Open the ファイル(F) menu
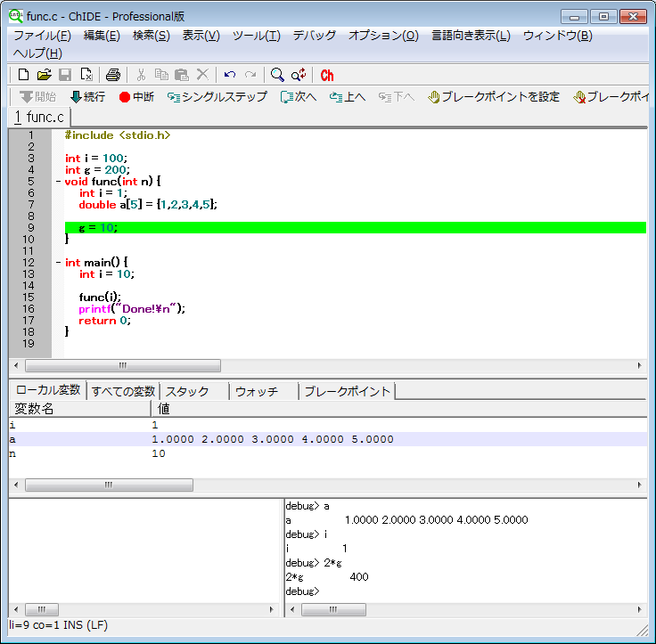Image resolution: width=656 pixels, height=644 pixels. (x=42, y=36)
